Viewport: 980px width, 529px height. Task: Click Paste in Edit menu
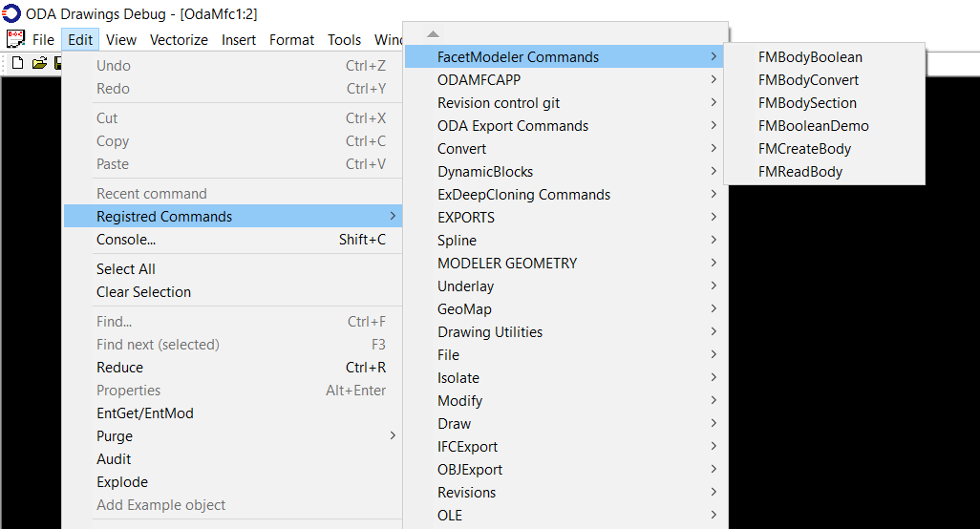pos(232,163)
